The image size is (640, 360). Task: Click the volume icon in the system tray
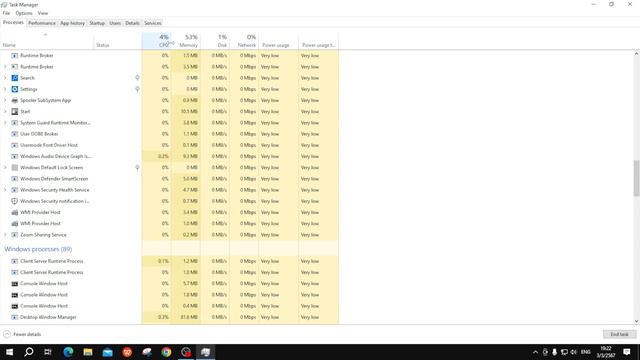574,352
